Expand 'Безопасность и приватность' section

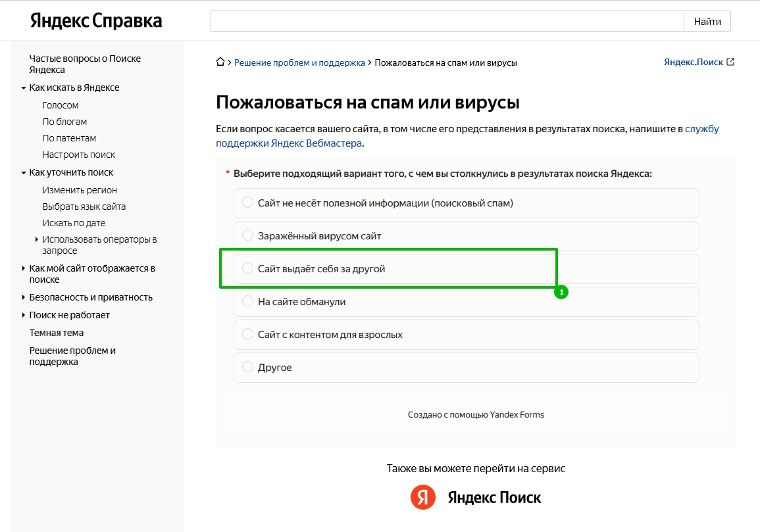coord(24,297)
